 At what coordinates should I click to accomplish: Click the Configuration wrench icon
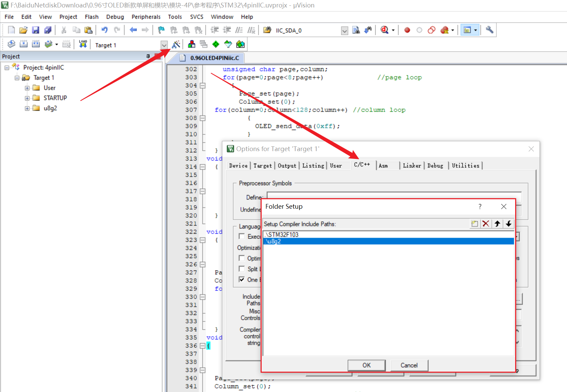(489, 30)
